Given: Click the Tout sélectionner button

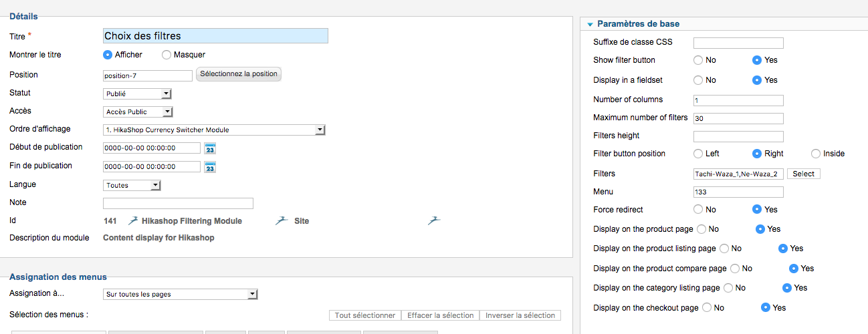Looking at the screenshot, I should coord(365,315).
